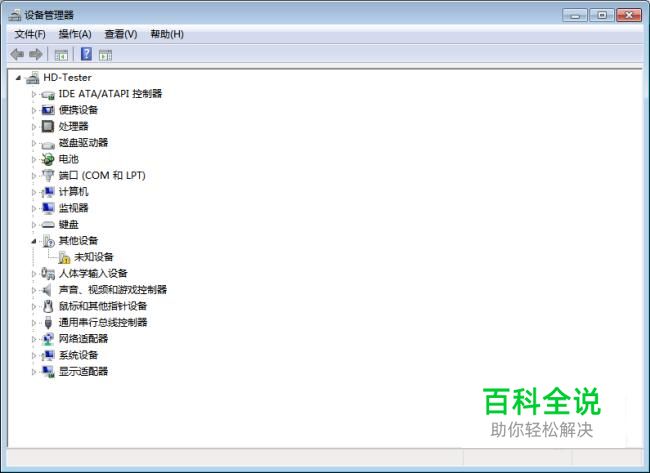Screen dimensions: 650x473
Task: Click the IDE ATA/ATAPI controller icon
Action: (x=48, y=95)
